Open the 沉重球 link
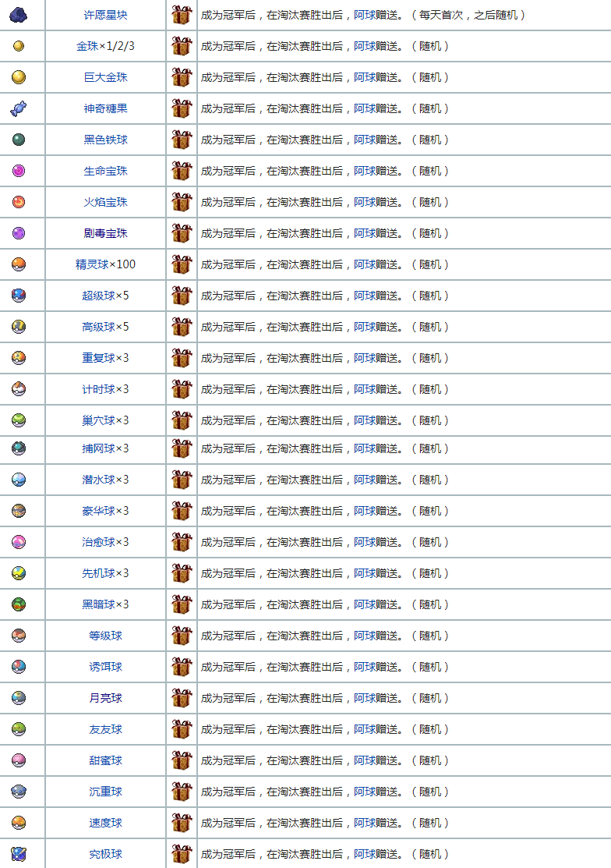 point(106,792)
